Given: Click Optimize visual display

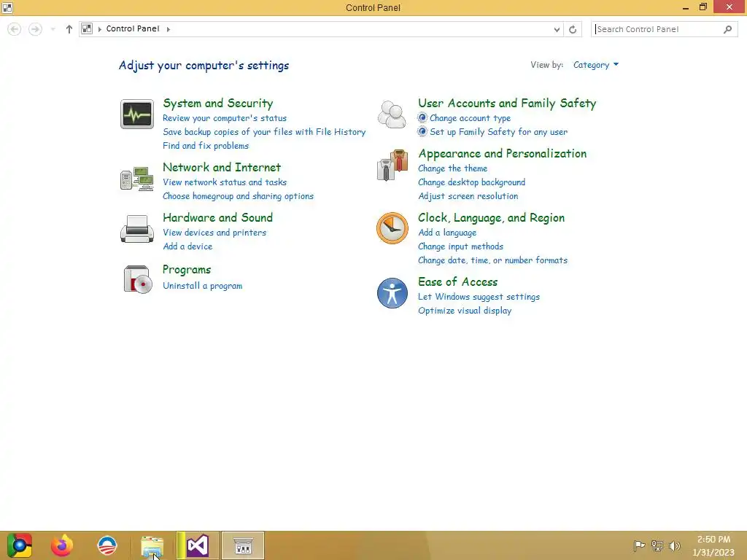Looking at the screenshot, I should tap(465, 311).
